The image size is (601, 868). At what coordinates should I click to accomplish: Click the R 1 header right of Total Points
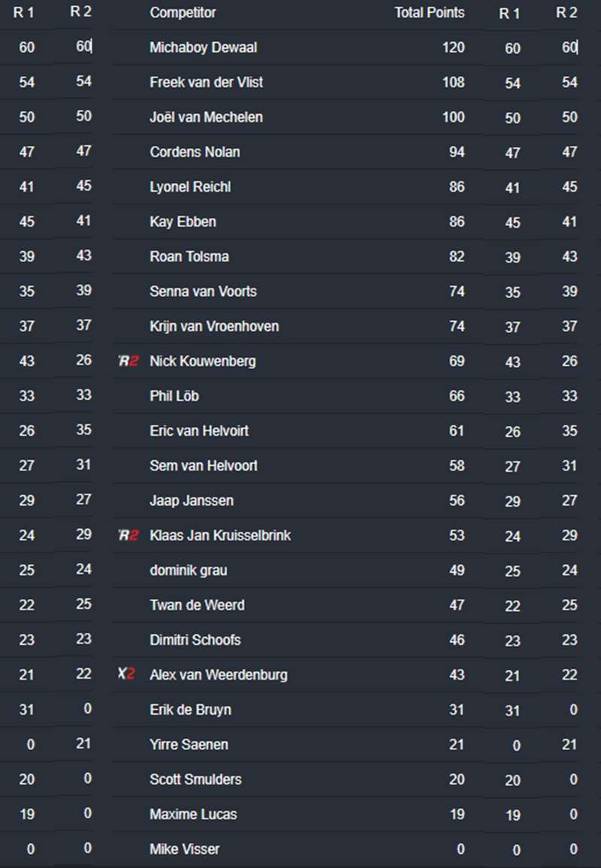(x=509, y=13)
